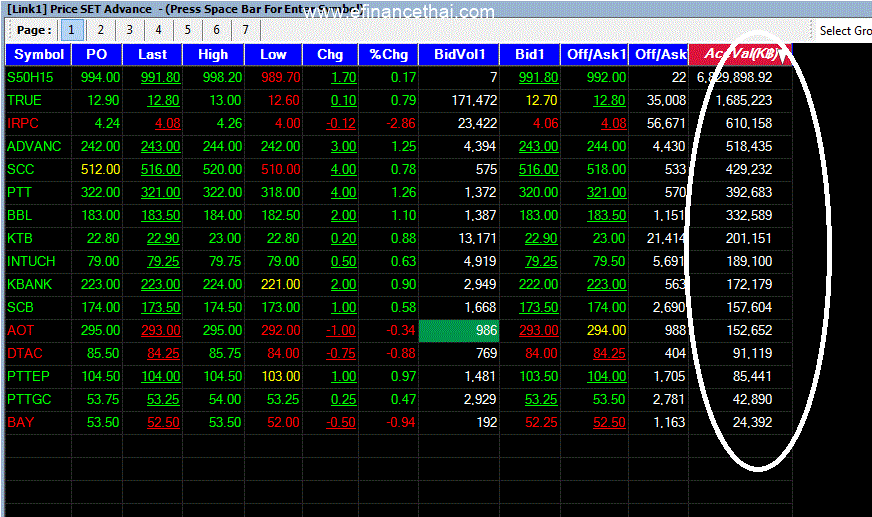Select the INTUCH symbol
This screenshot has height=517, width=872.
click(31, 261)
